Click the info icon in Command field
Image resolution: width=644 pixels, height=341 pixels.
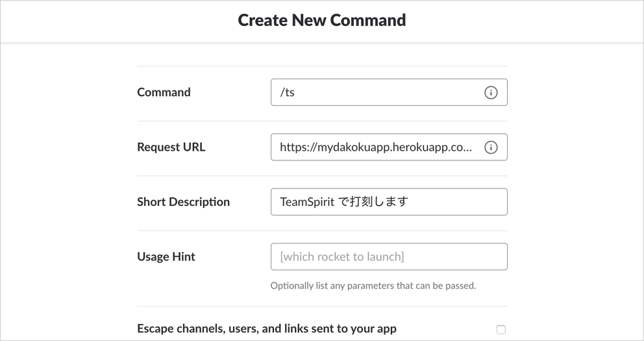tap(491, 92)
